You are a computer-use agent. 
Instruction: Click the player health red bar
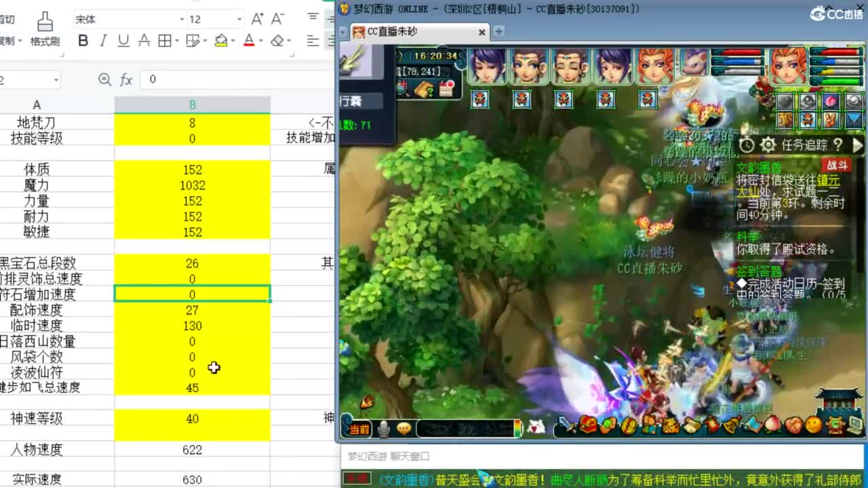[836, 52]
